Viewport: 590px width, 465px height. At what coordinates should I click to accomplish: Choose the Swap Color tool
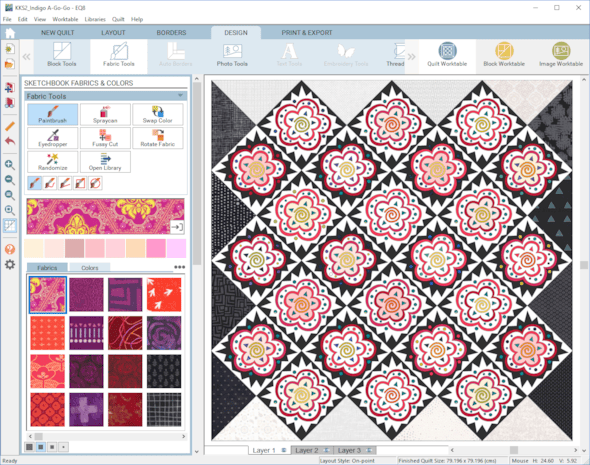[158, 114]
